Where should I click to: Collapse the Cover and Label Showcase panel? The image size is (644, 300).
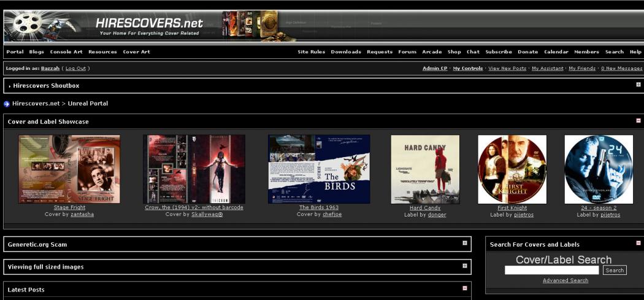pyautogui.click(x=638, y=121)
